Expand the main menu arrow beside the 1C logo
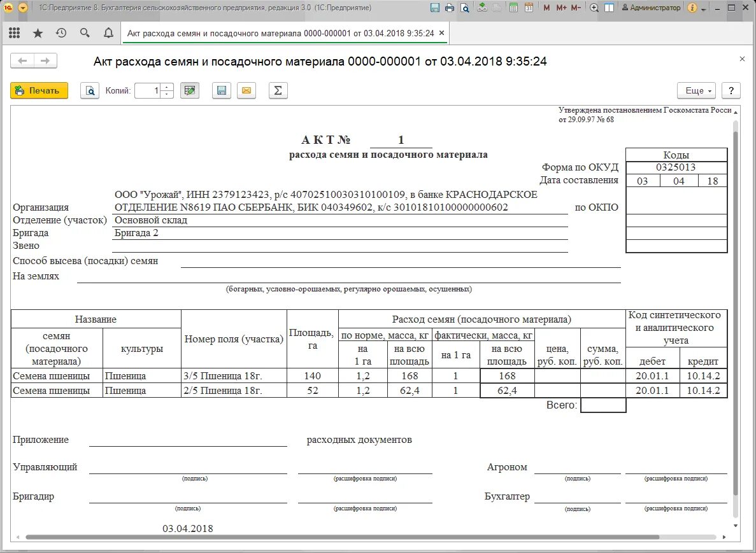The width and height of the screenshot is (756, 553). click(x=23, y=8)
